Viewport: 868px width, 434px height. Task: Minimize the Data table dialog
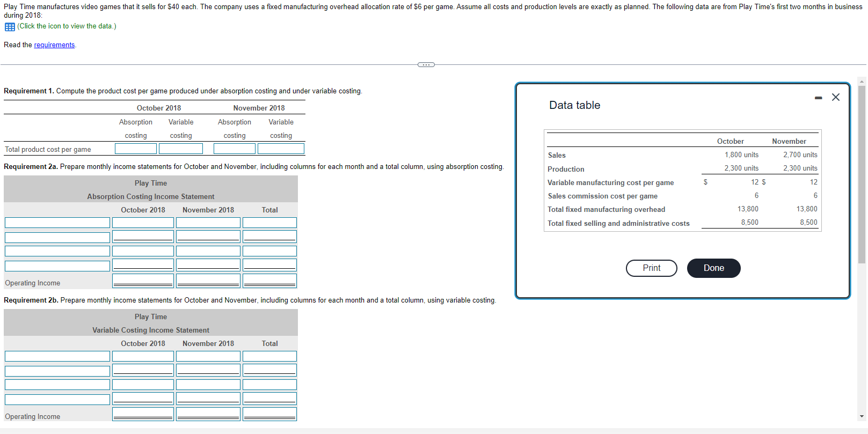click(x=818, y=98)
